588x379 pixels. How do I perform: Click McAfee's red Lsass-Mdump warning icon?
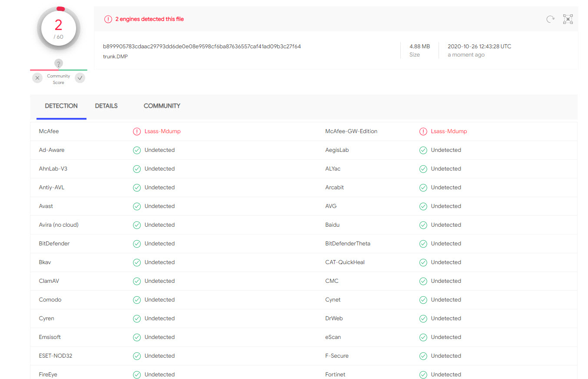pos(137,131)
